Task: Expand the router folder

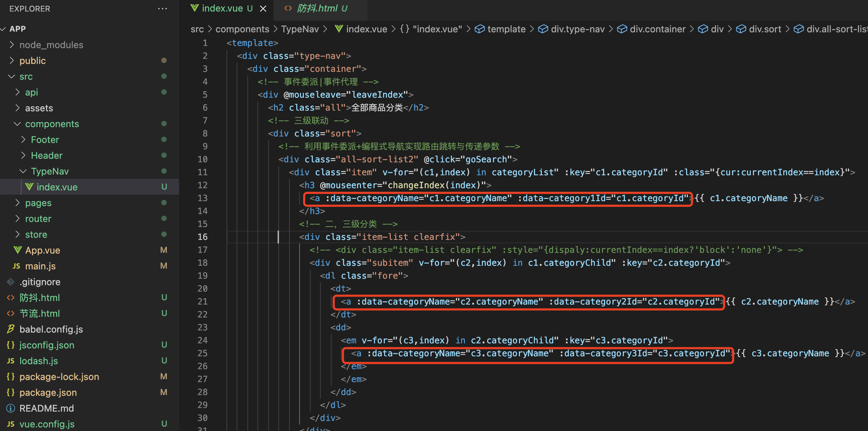Action: tap(18, 219)
